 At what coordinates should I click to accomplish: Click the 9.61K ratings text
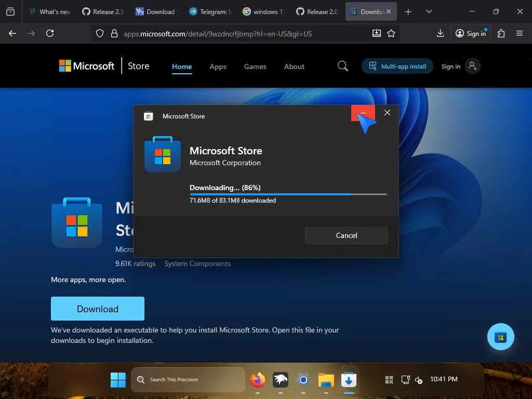click(x=136, y=263)
